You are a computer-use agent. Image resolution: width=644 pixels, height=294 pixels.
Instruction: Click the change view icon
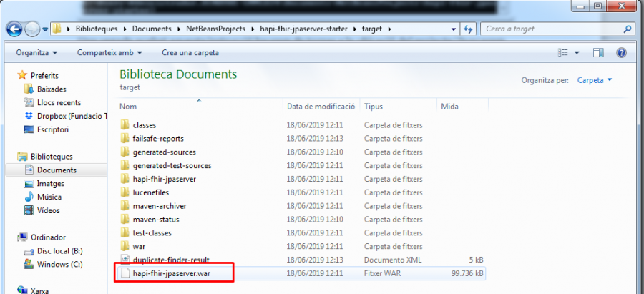click(563, 53)
